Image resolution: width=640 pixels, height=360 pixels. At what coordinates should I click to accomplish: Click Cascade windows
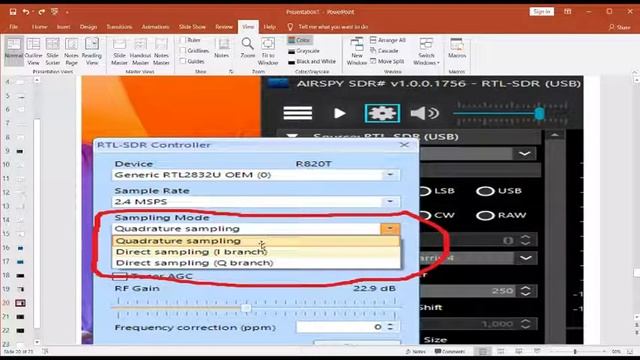coord(384,51)
